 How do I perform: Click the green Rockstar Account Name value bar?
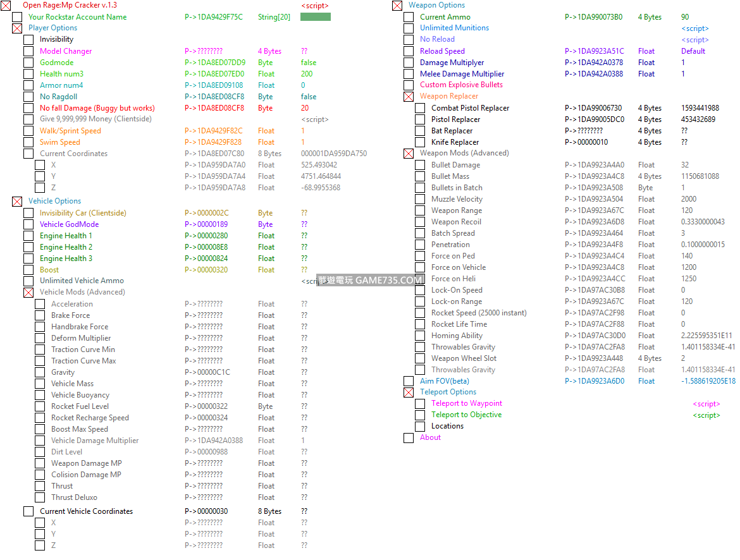tap(315, 17)
